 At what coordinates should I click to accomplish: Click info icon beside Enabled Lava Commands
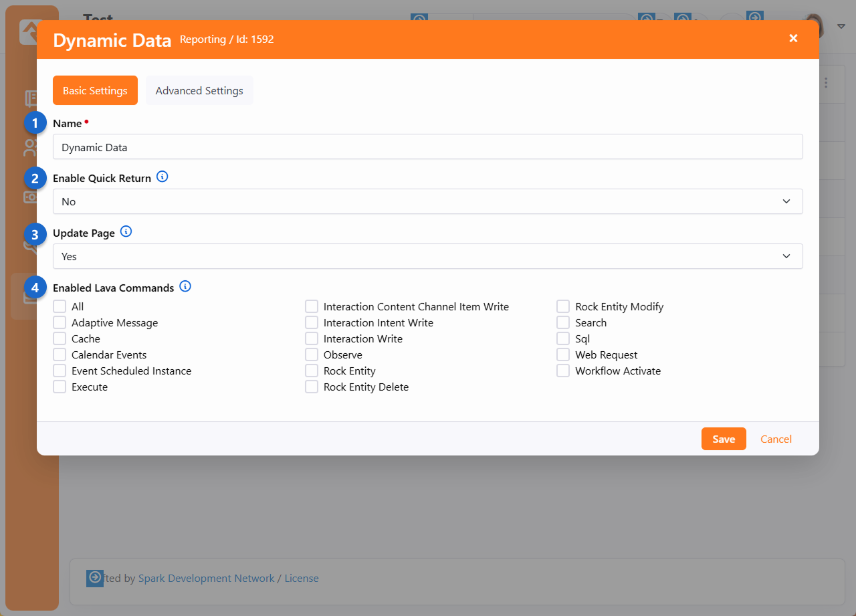pyautogui.click(x=185, y=287)
